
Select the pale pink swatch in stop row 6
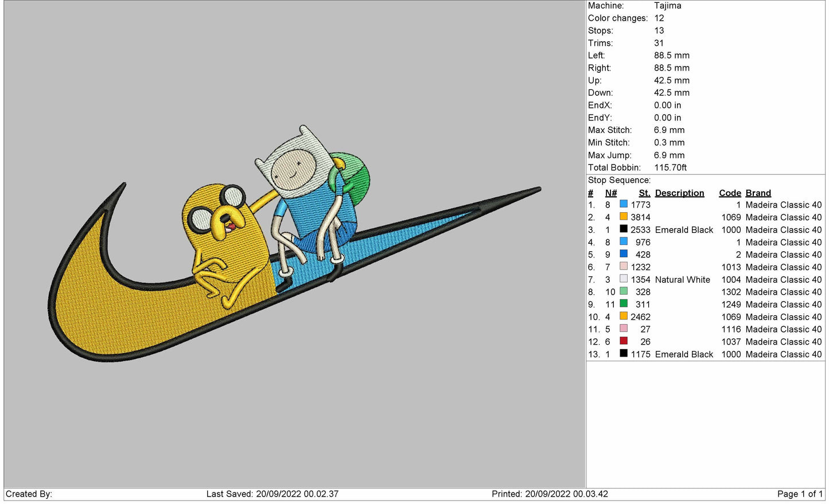tap(623, 267)
